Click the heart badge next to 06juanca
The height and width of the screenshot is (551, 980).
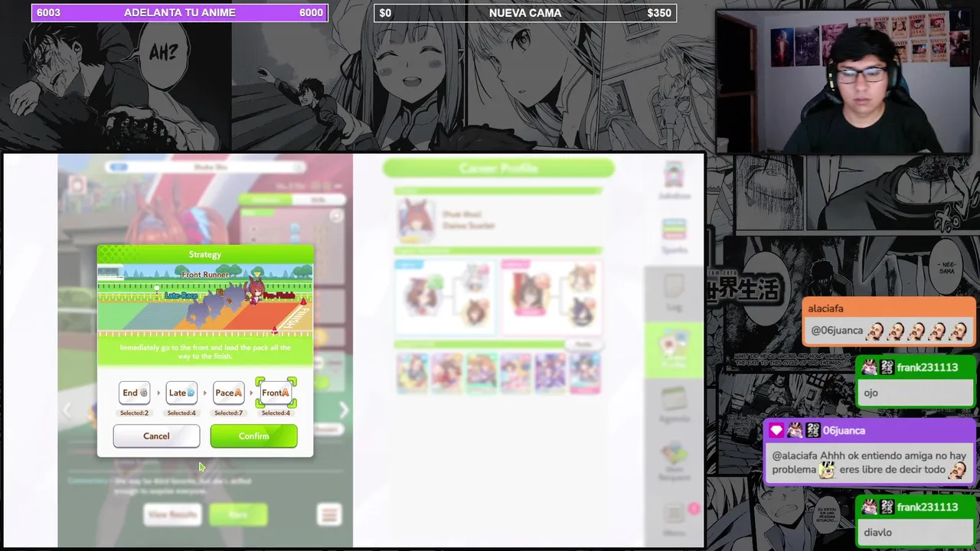[776, 431]
